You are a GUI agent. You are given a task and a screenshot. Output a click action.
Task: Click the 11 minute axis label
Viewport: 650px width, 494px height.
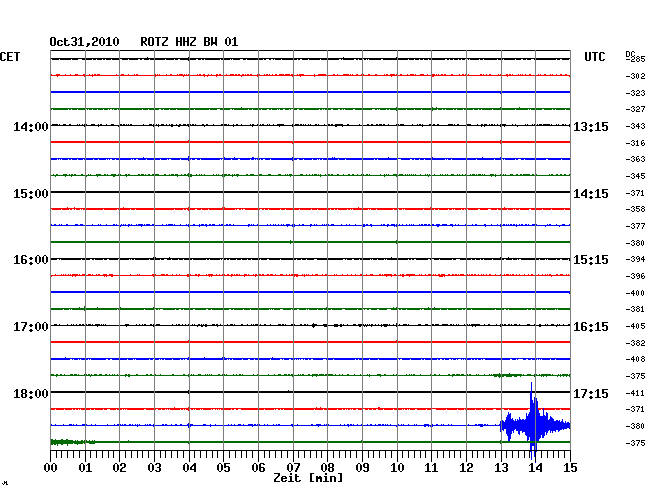pyautogui.click(x=432, y=468)
